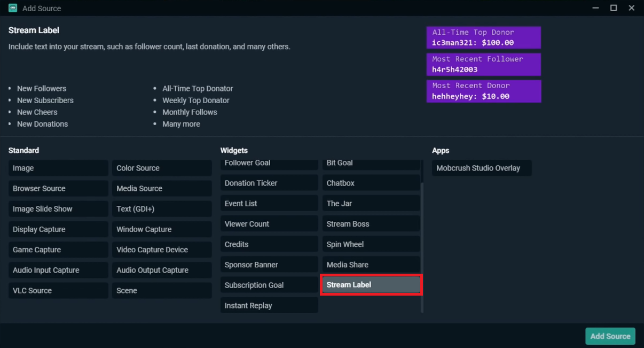Select Credits widget

click(x=269, y=244)
